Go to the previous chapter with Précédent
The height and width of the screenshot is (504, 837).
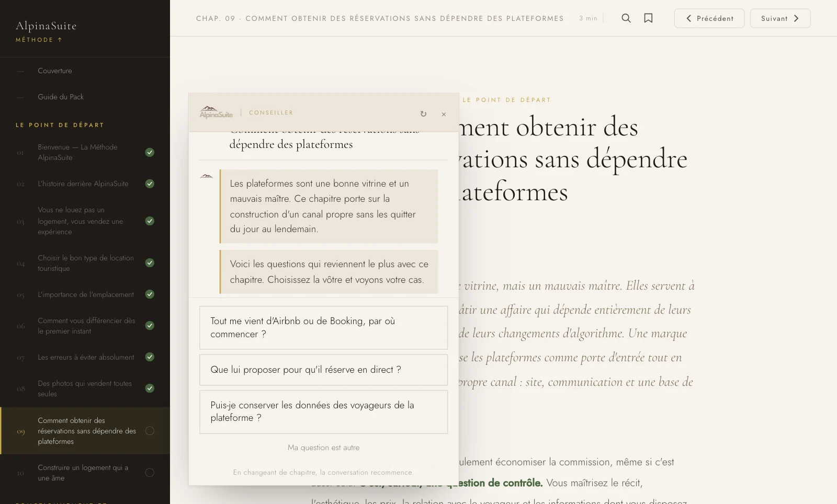coord(709,18)
